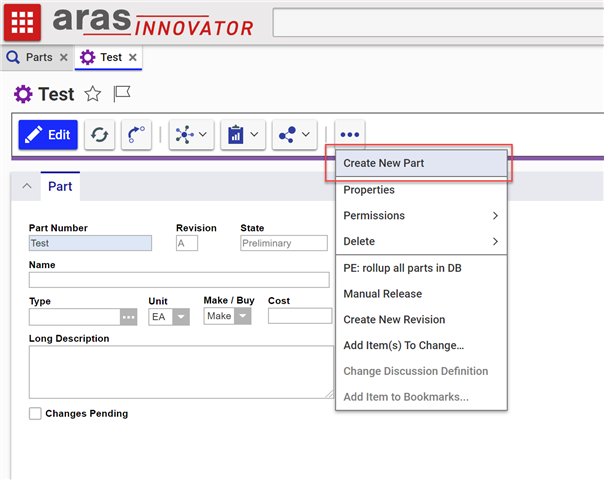This screenshot has width=604, height=480.
Task: Expand the Permissions submenu
Action: coord(420,216)
